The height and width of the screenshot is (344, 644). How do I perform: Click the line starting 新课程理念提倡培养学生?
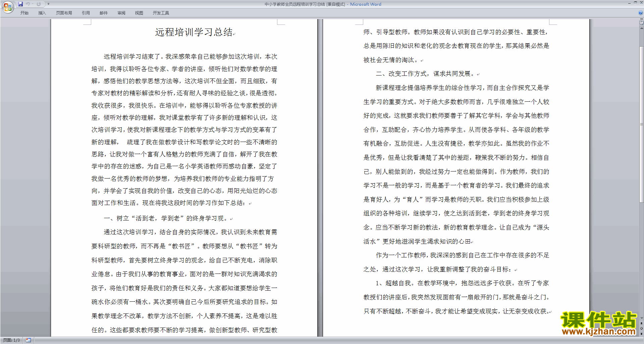[463, 88]
